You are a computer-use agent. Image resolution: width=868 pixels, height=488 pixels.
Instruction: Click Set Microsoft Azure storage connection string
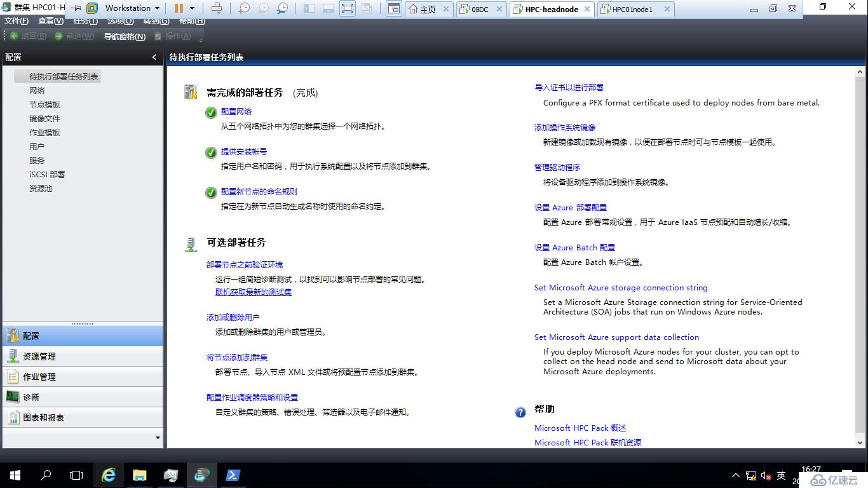tap(621, 287)
